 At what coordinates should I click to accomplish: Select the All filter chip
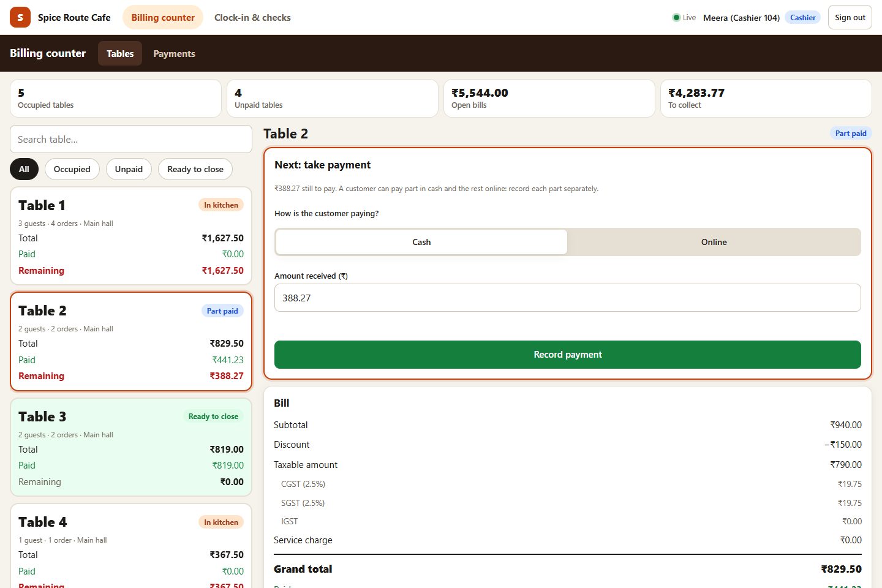tap(24, 169)
